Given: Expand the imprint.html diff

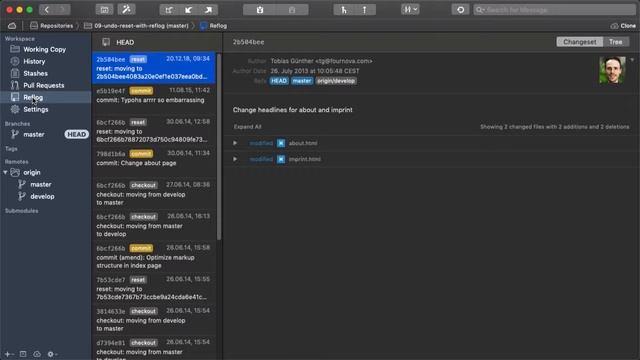Looking at the screenshot, I should (235, 159).
